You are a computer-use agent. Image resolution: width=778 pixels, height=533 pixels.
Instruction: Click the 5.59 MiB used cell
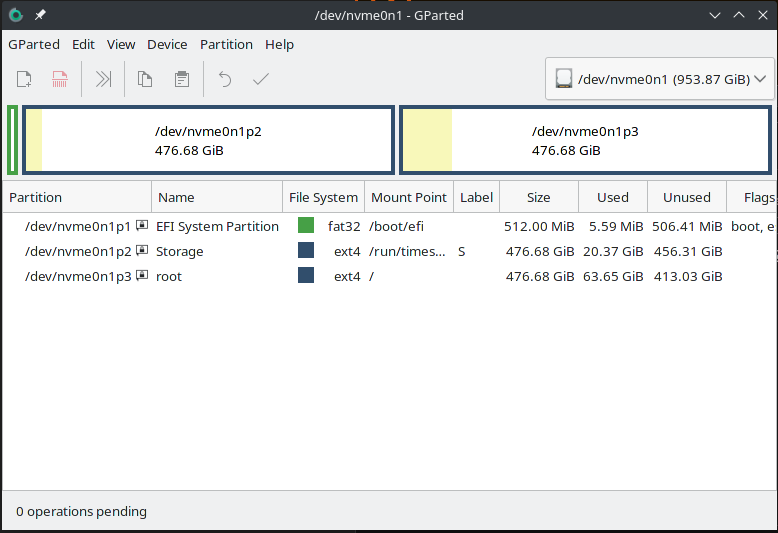(616, 227)
